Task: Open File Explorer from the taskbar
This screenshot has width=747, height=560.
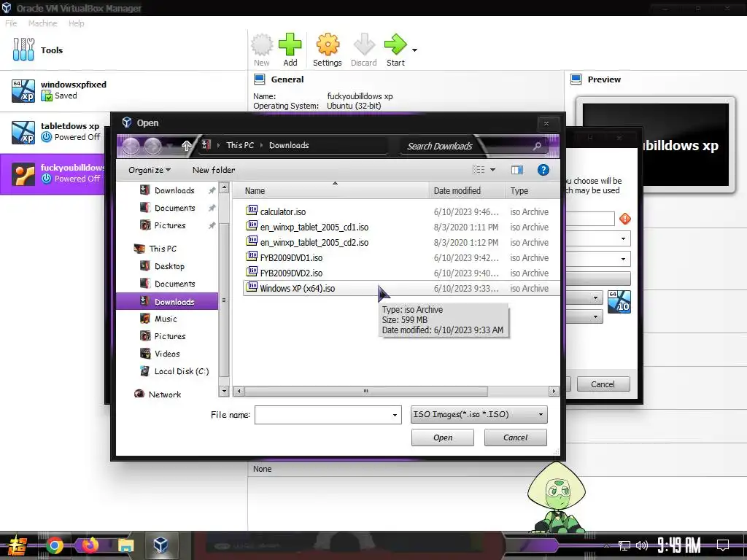Action: coord(125,545)
